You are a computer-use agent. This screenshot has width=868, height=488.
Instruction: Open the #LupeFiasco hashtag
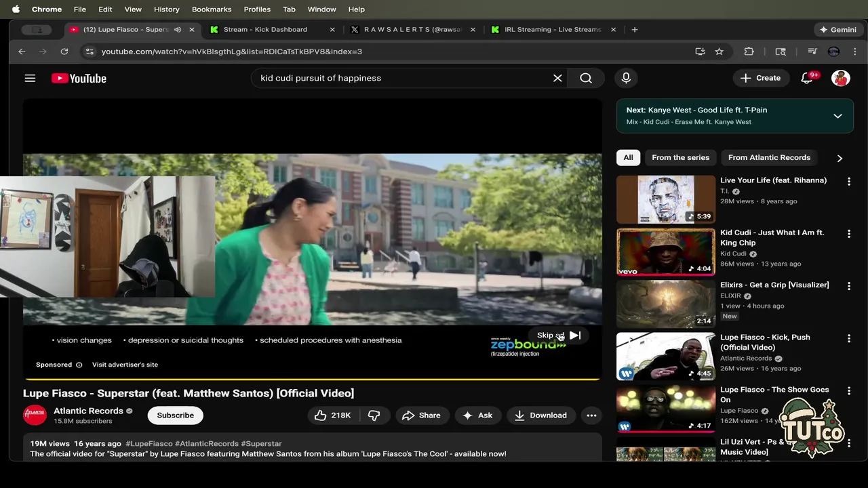tap(149, 444)
